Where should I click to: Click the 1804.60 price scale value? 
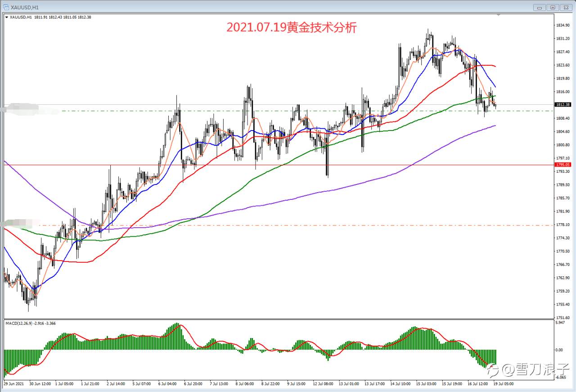pyautogui.click(x=563, y=131)
